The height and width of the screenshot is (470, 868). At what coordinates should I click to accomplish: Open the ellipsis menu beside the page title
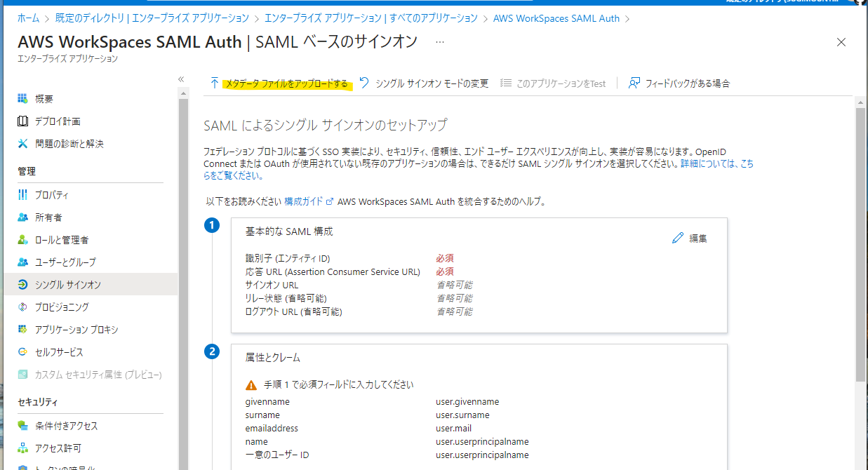[439, 42]
